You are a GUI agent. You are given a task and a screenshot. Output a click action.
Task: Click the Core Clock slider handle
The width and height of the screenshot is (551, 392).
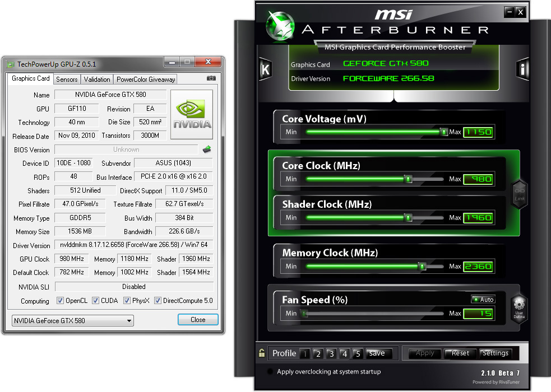pyautogui.click(x=408, y=179)
